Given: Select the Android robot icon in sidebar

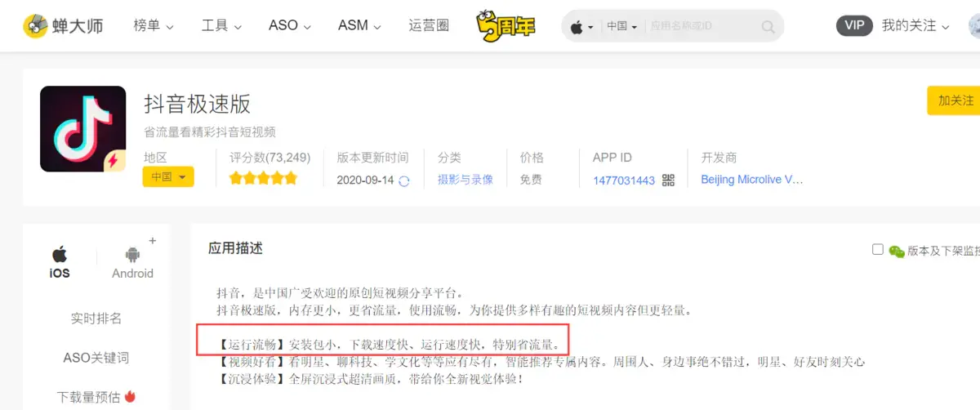Looking at the screenshot, I should 132,255.
